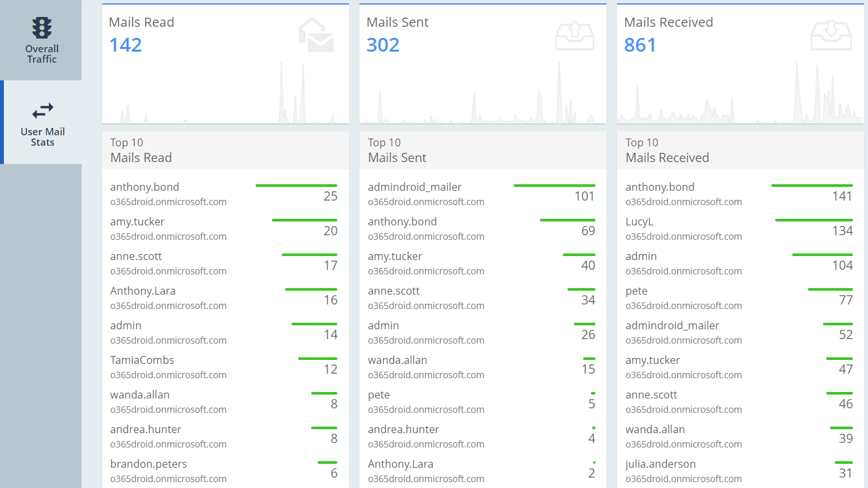The image size is (868, 488).
Task: Click wanda.allan's sent count of 15
Action: pos(588,369)
